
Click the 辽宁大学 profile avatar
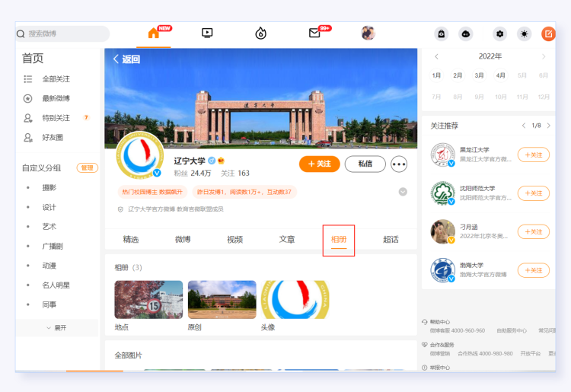click(140, 155)
